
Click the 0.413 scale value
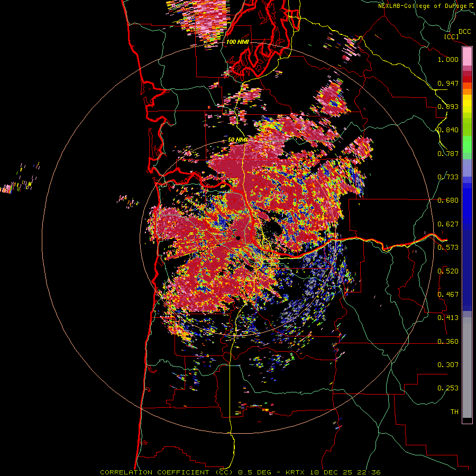coord(448,318)
